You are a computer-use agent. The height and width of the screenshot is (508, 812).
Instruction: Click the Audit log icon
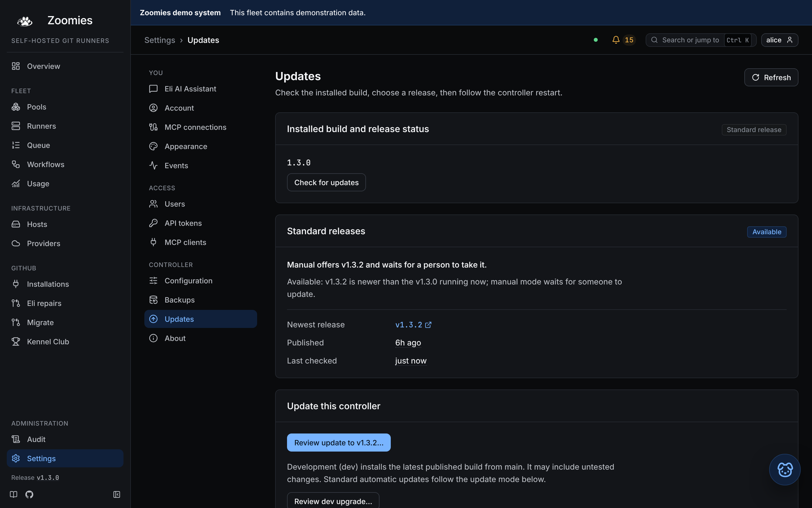click(16, 439)
